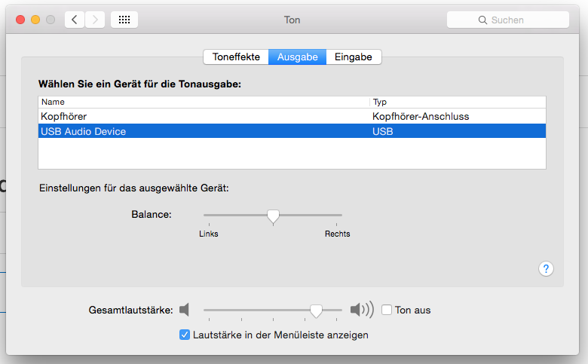Click the magnifying glass search icon

click(x=484, y=20)
